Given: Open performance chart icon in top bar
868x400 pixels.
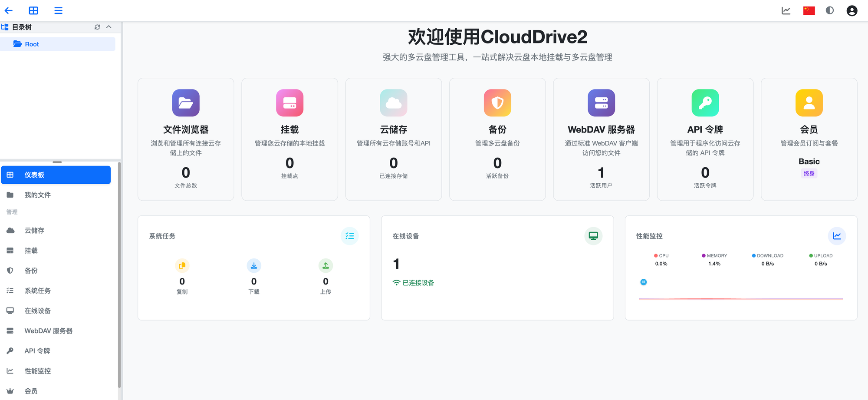Looking at the screenshot, I should click(x=786, y=10).
